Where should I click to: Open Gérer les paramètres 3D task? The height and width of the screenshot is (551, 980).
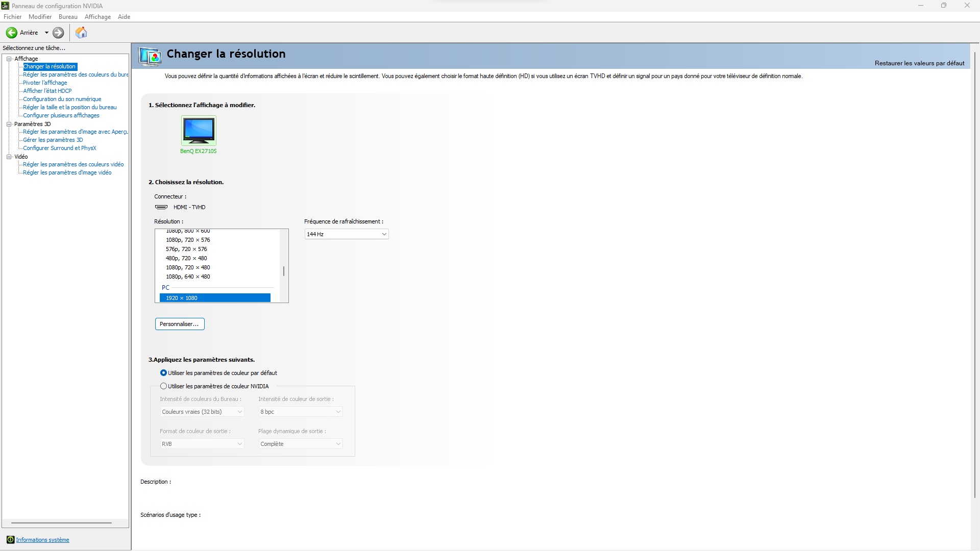click(x=53, y=140)
